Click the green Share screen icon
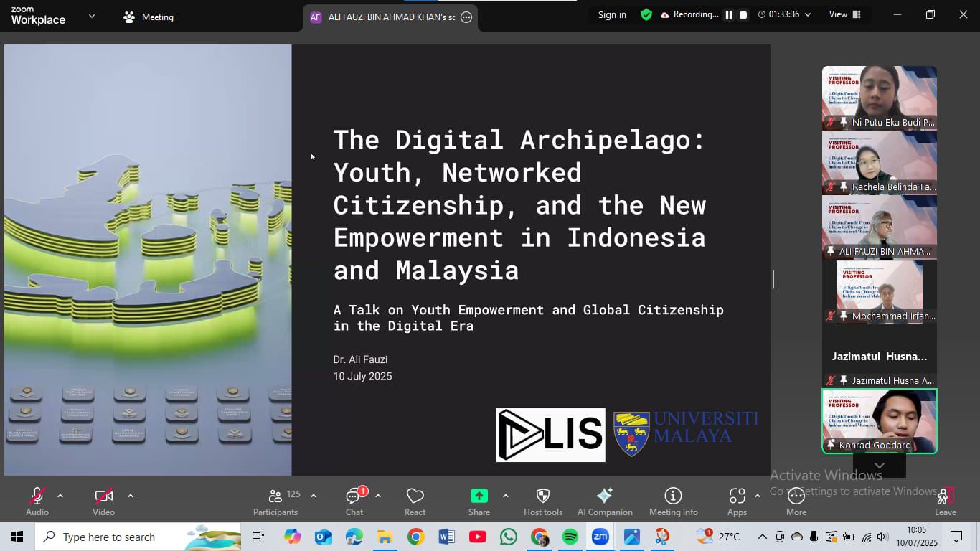980x551 pixels. [479, 496]
